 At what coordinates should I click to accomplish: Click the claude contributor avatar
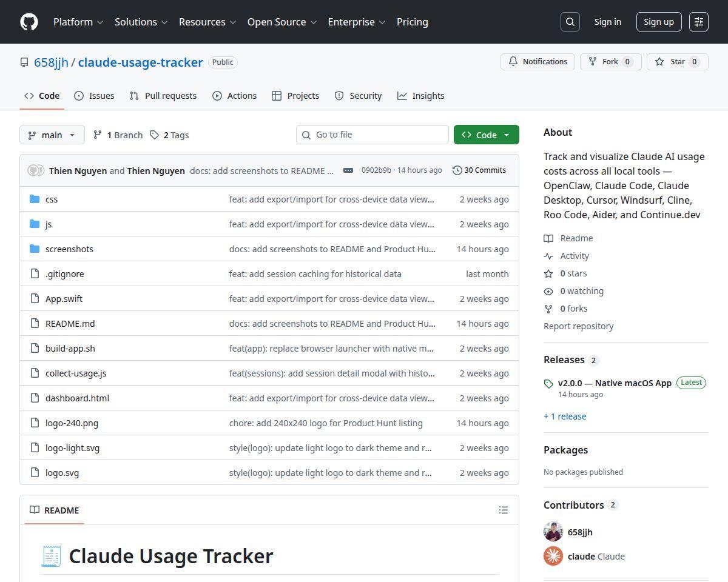coord(553,556)
